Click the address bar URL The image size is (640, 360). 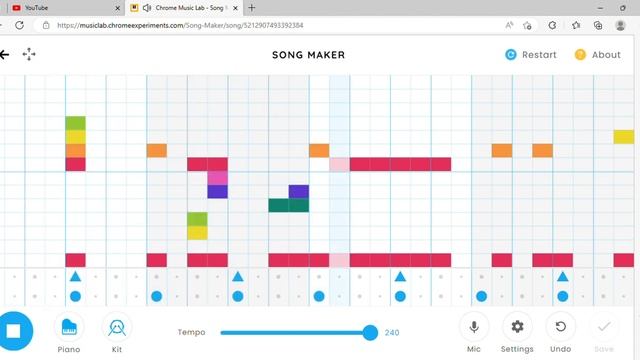click(x=180, y=25)
